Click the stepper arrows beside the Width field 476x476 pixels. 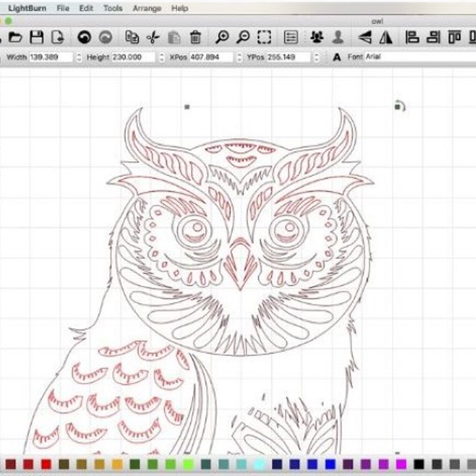pyautogui.click(x=79, y=57)
